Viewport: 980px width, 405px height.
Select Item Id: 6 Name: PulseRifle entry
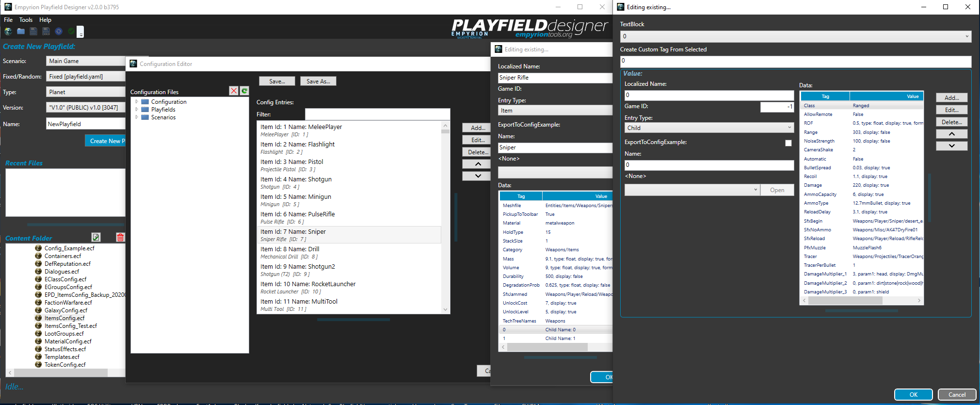pos(349,217)
